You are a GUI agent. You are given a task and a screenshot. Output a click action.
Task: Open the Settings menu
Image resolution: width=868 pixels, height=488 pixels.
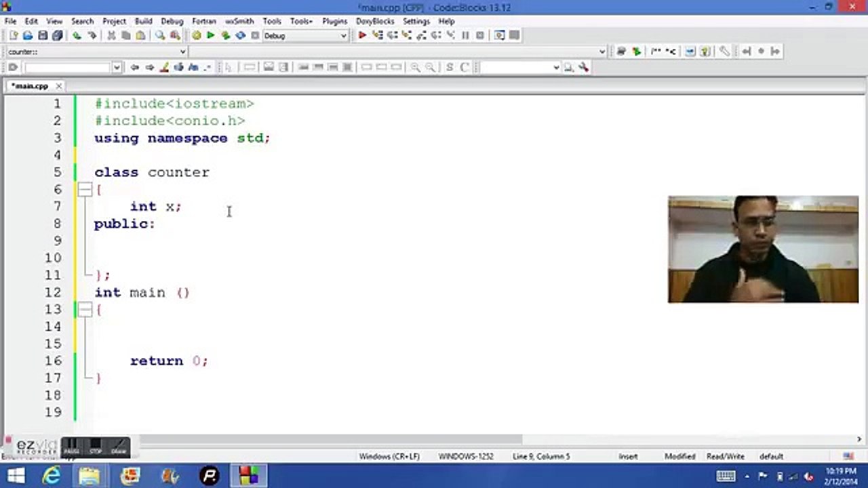(416, 21)
